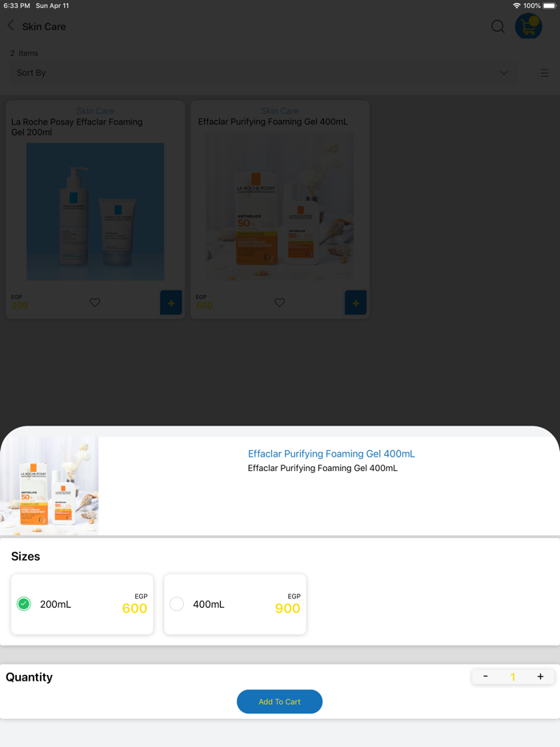The image size is (560, 747).
Task: Open the Effaclar 400mL card product image
Action: [280, 206]
